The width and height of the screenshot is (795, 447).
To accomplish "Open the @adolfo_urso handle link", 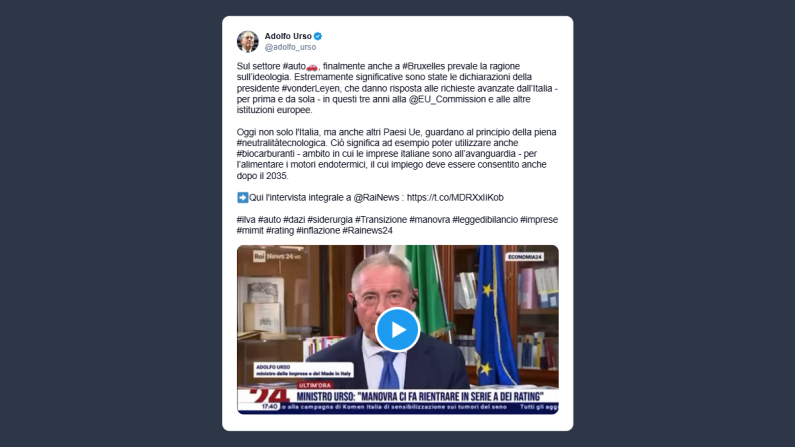I will tap(290, 47).
